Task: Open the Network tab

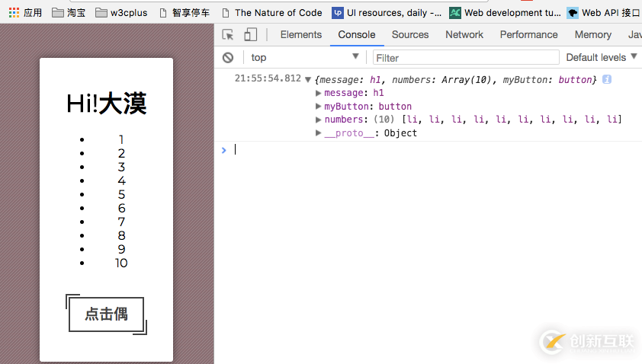Action: click(464, 35)
